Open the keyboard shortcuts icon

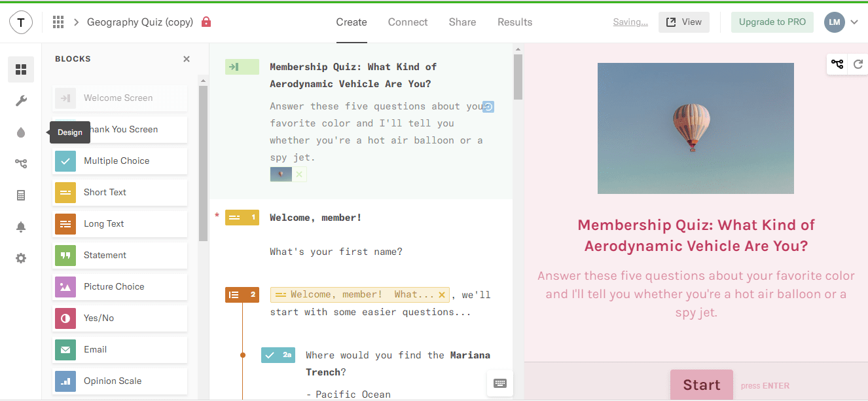(500, 384)
